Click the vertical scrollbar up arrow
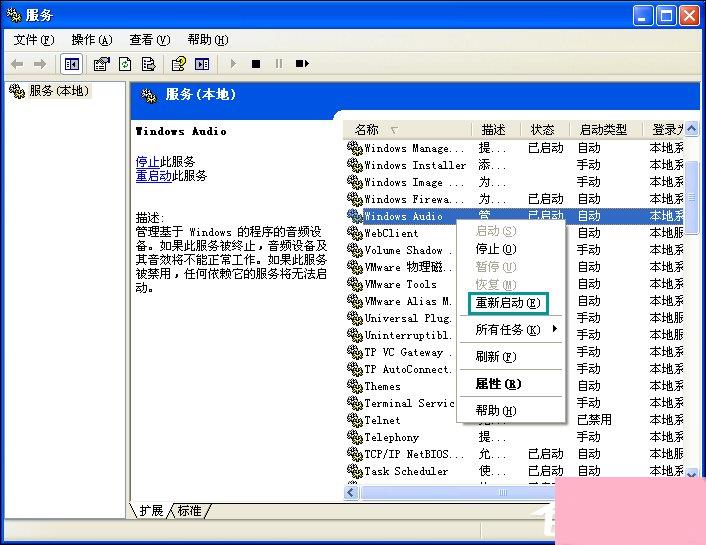 (x=692, y=129)
